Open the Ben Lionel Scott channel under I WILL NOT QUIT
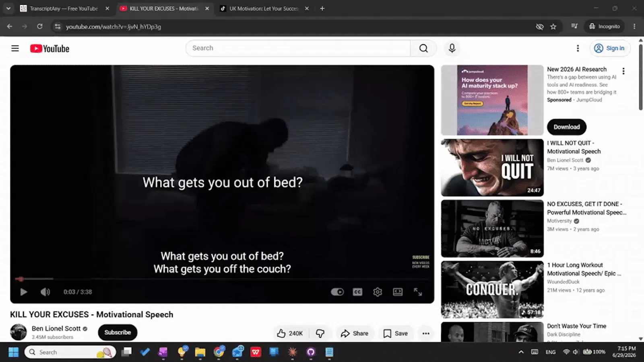This screenshot has width=644, height=362. 565,160
